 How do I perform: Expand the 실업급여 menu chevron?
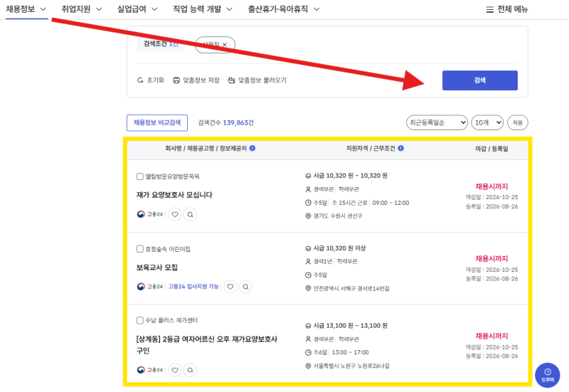(154, 9)
